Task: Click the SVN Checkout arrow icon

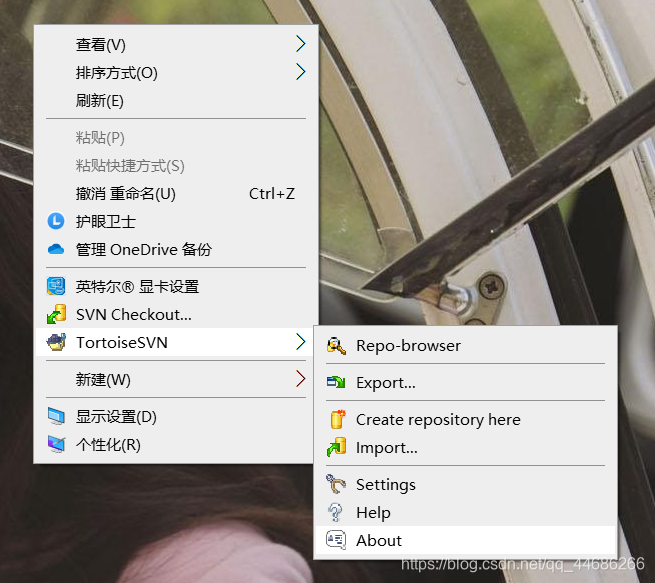Action: [x=56, y=314]
